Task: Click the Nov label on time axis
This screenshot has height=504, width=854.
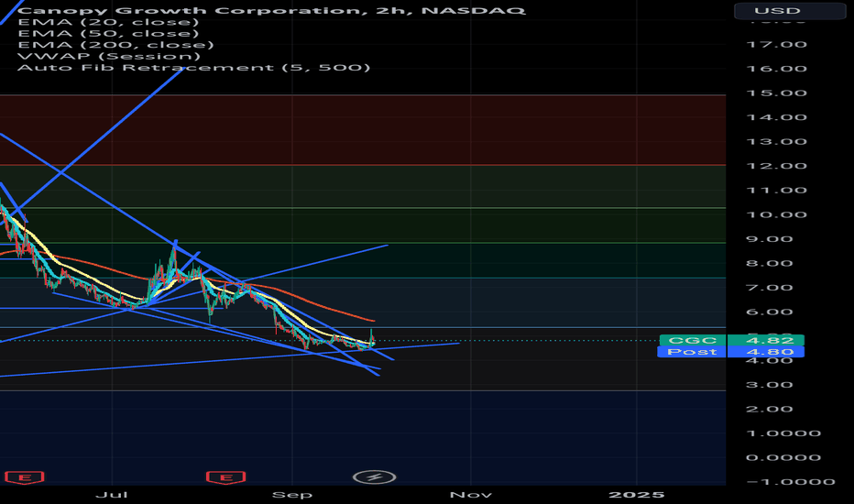Action: [471, 495]
